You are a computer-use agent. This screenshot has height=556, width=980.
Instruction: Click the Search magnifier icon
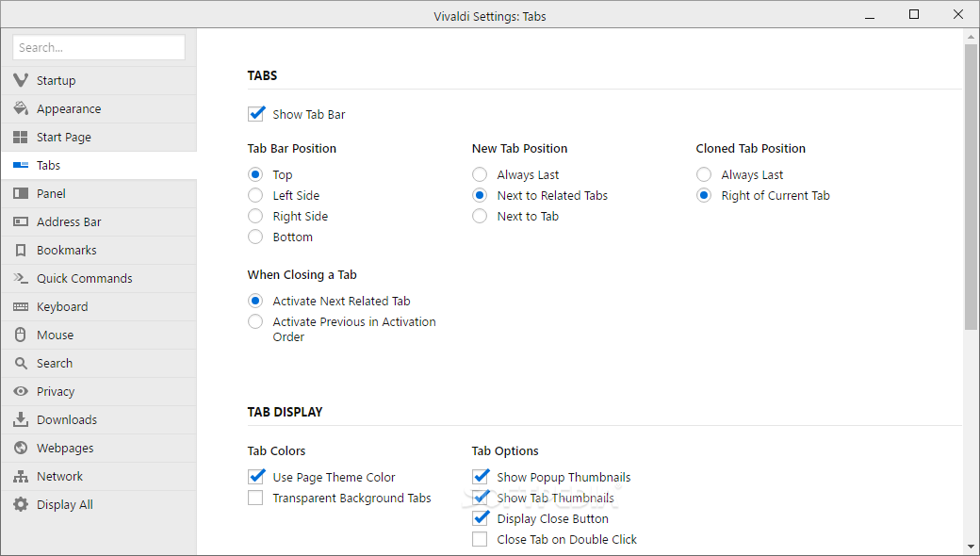(21, 363)
